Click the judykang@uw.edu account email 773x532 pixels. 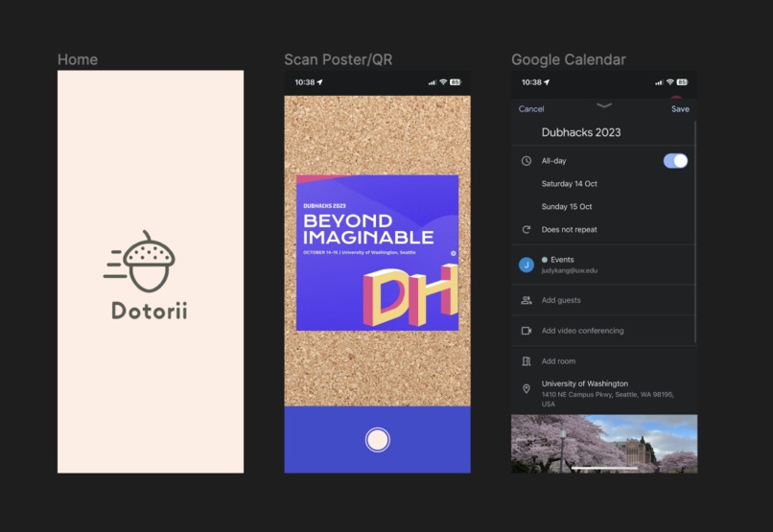(570, 270)
